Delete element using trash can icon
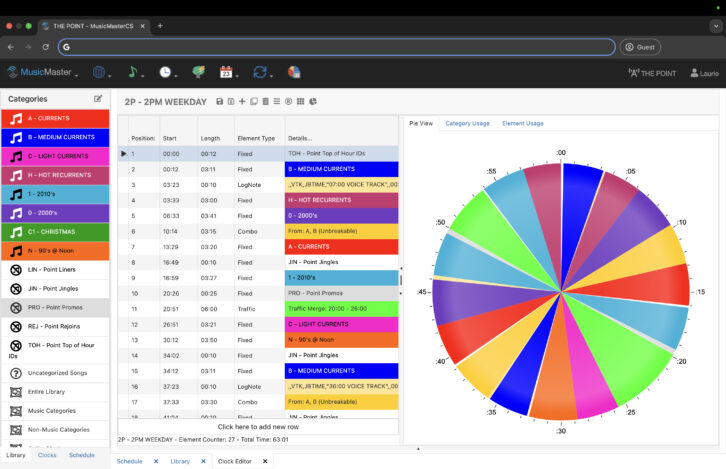The height and width of the screenshot is (469, 726). [x=265, y=101]
